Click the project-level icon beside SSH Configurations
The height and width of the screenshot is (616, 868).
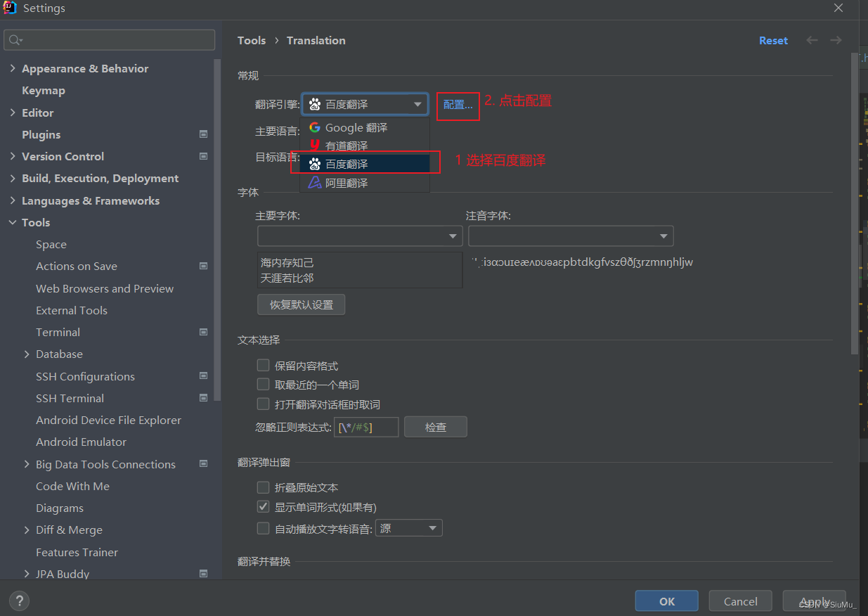click(x=204, y=376)
